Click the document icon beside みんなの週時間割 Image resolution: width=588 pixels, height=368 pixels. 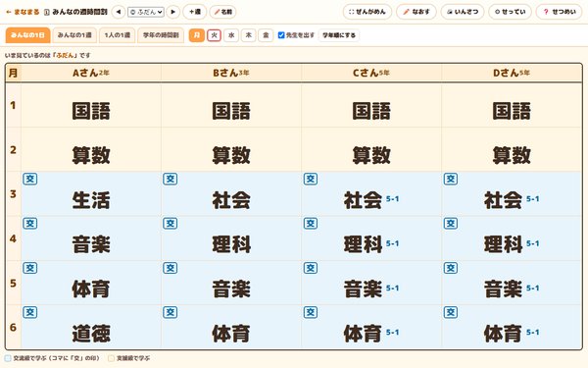tap(47, 12)
